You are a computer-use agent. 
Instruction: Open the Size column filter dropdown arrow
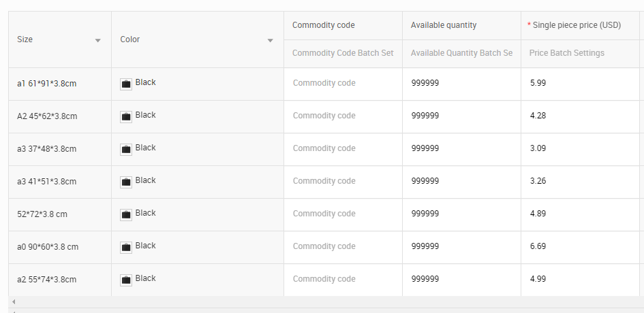pos(97,40)
